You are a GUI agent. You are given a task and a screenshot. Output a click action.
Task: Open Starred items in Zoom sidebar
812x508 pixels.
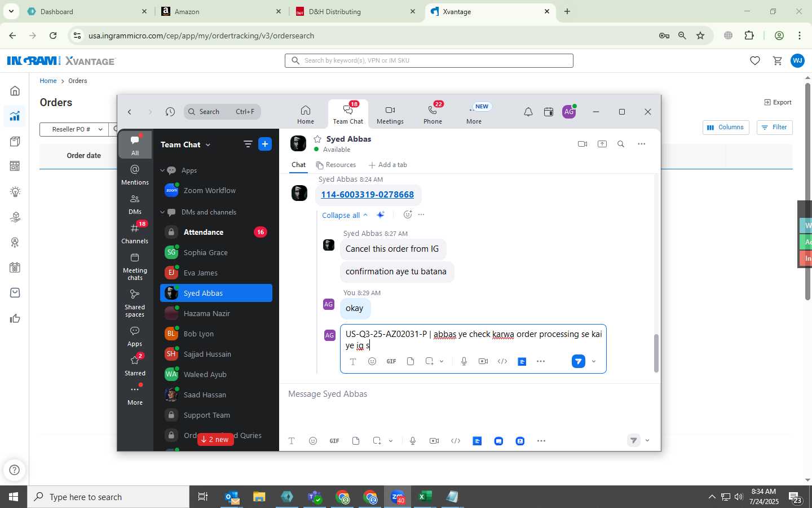click(x=135, y=365)
